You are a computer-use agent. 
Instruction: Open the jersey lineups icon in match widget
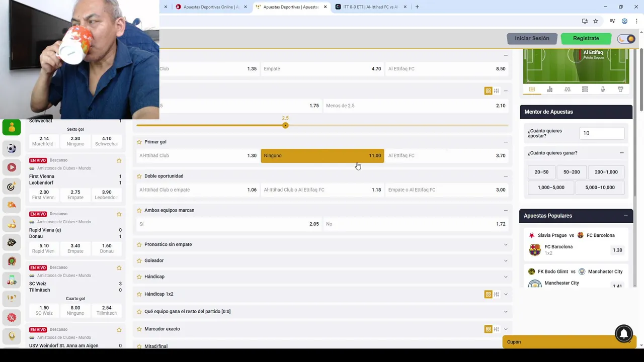pyautogui.click(x=620, y=89)
